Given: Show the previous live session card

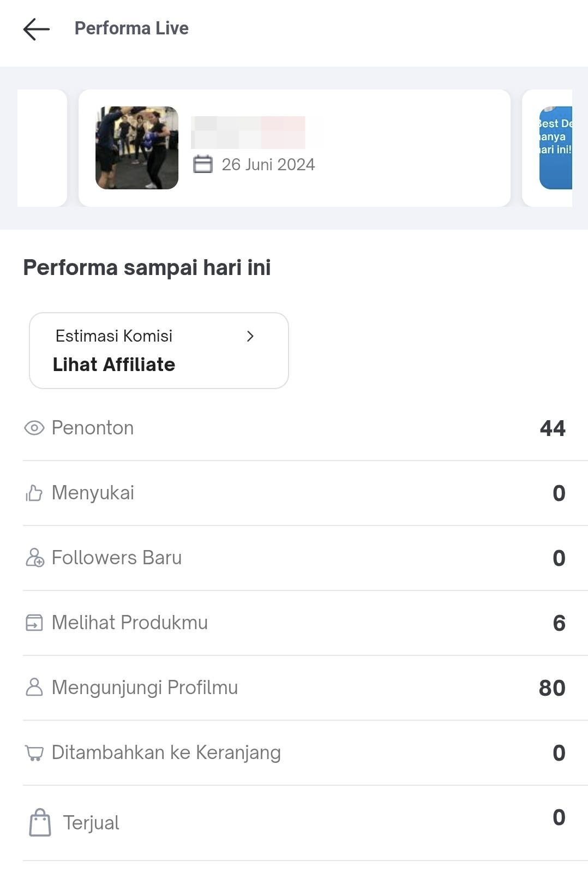Looking at the screenshot, I should [42, 148].
